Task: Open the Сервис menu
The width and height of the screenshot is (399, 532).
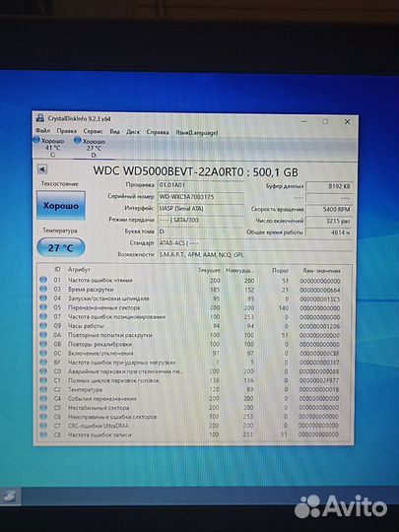Action: (x=93, y=131)
